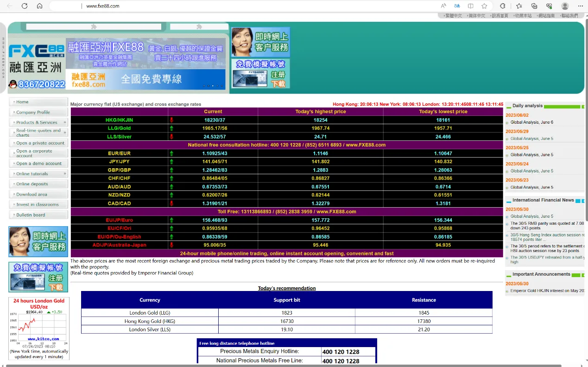The height and width of the screenshot is (367, 588).
Task: Activate the Read Aloud icon
Action: [443, 6]
